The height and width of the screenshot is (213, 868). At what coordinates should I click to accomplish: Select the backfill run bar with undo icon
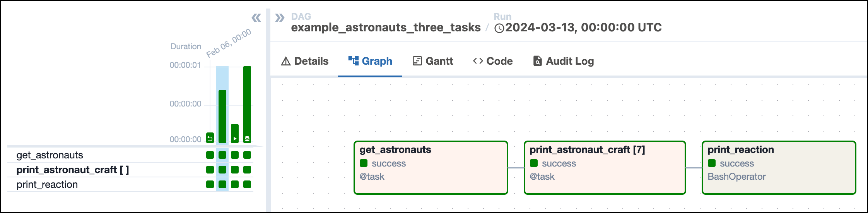point(210,138)
